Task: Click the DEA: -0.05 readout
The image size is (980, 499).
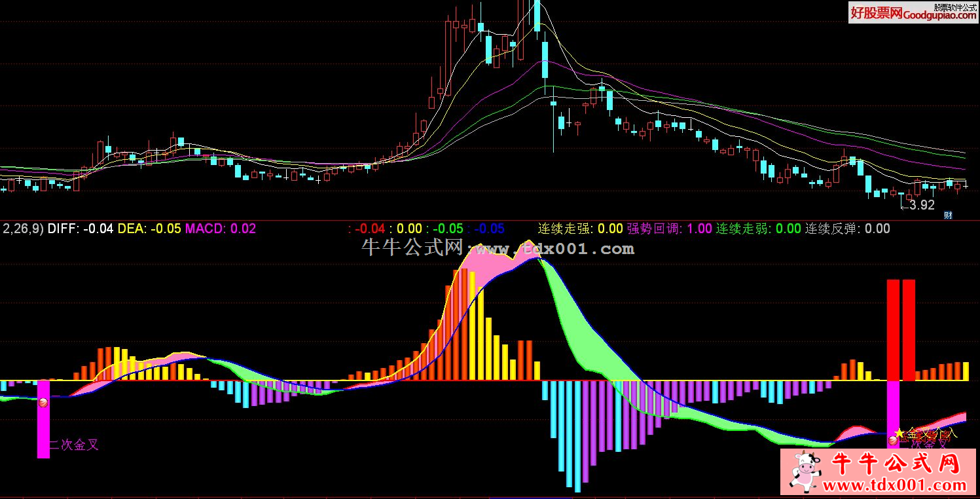Action: coord(149,229)
